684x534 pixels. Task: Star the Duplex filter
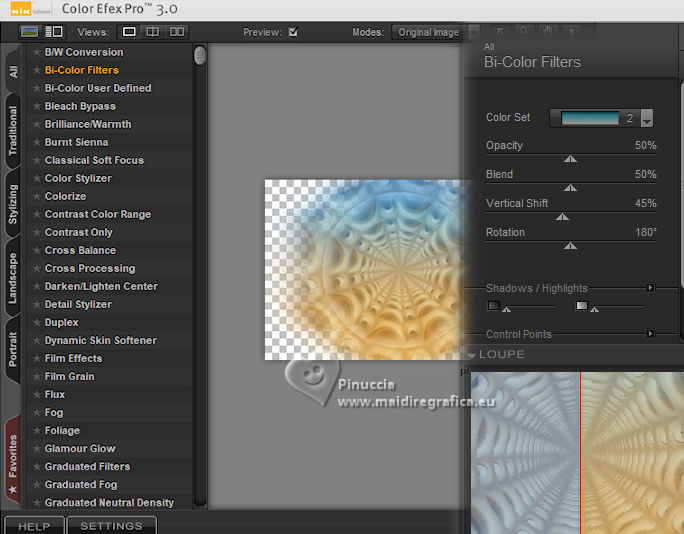click(37, 322)
